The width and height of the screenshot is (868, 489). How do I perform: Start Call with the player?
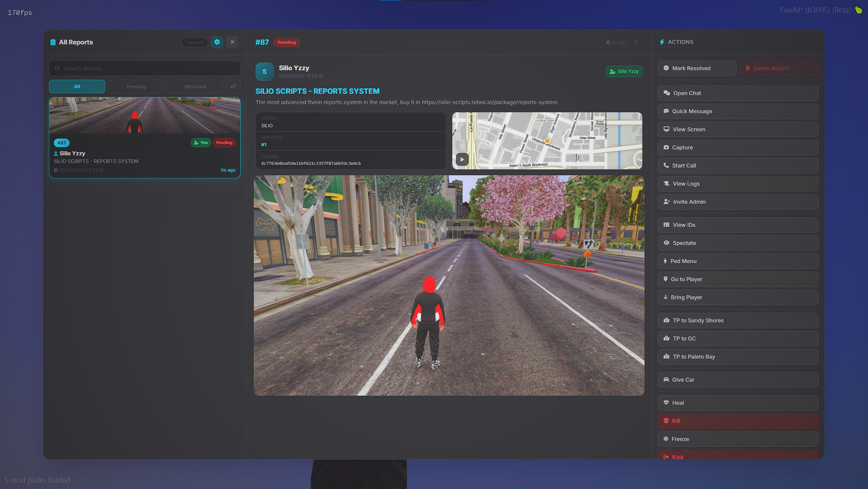pos(738,166)
